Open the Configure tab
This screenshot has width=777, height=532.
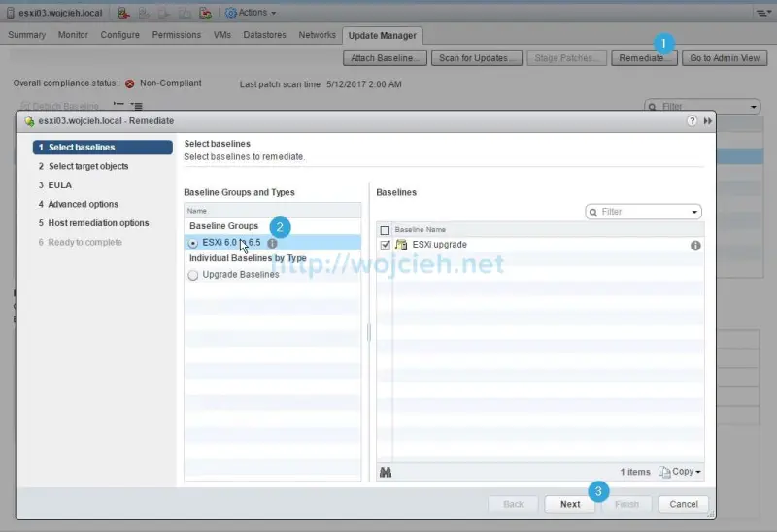119,35
